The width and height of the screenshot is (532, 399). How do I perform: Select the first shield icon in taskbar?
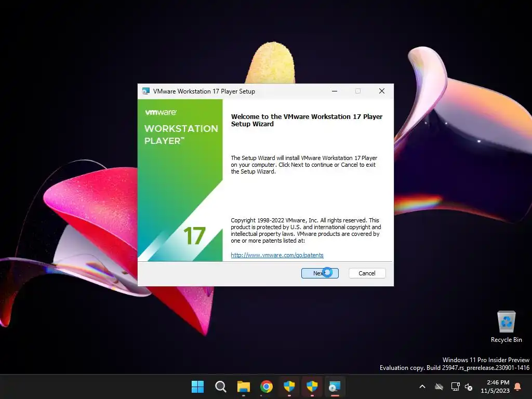pos(289,387)
